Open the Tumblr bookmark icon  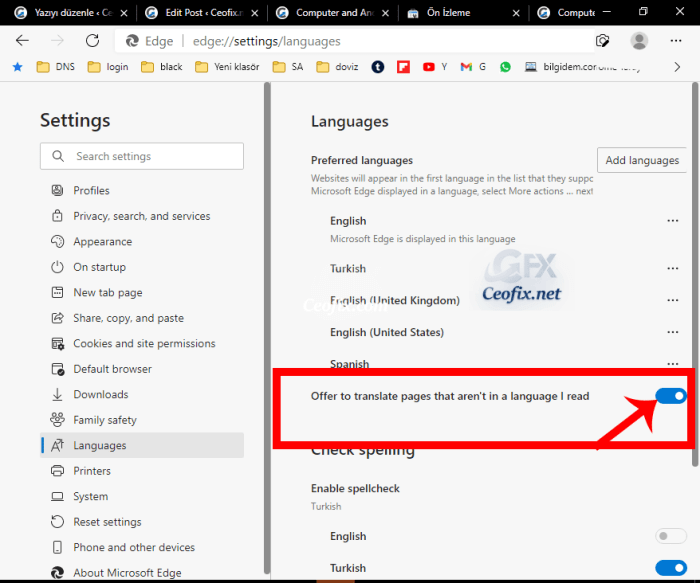[x=378, y=67]
